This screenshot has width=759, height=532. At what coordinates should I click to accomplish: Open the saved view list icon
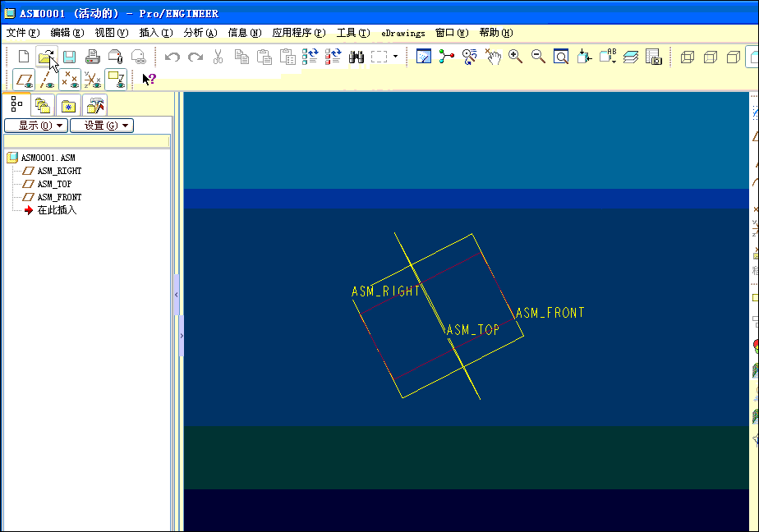click(608, 56)
